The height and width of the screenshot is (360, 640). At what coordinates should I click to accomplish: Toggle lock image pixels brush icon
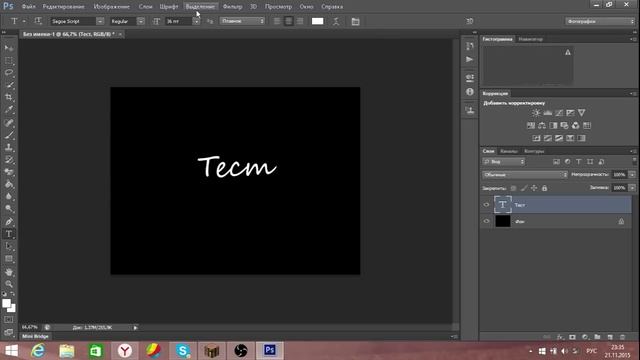pyautogui.click(x=524, y=188)
